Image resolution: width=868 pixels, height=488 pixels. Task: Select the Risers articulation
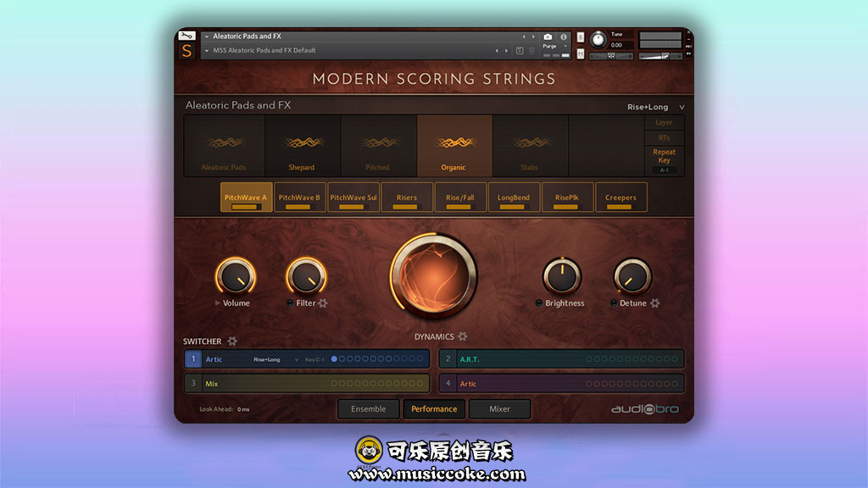(407, 197)
